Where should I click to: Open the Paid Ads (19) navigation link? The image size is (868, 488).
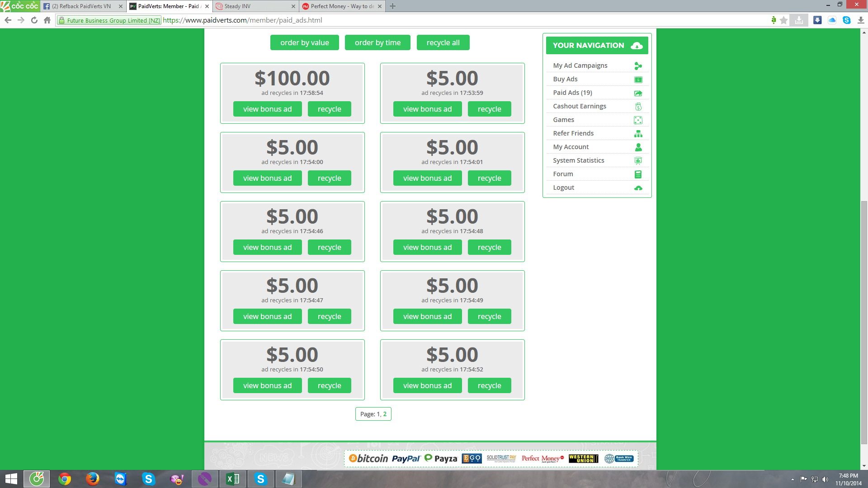pyautogui.click(x=572, y=93)
